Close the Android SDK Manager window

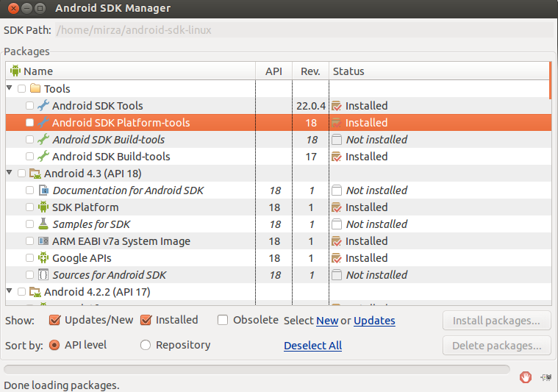pyautogui.click(x=13, y=8)
